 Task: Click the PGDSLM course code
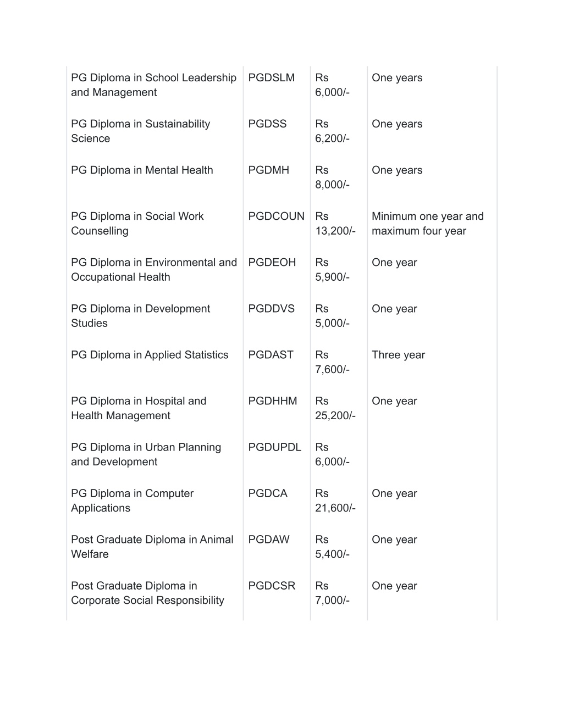tap(271, 77)
